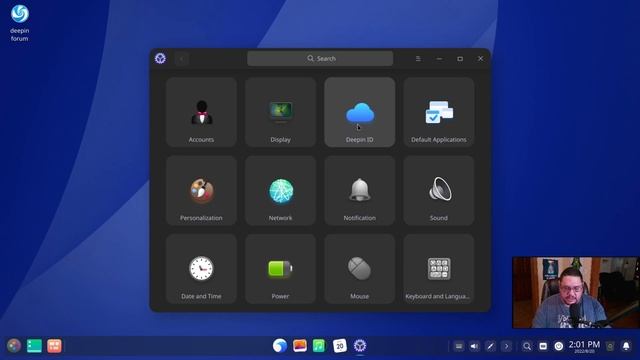Open the onscreen keyboard tray icon
The width and height of the screenshot is (640, 360).
pos(459,346)
